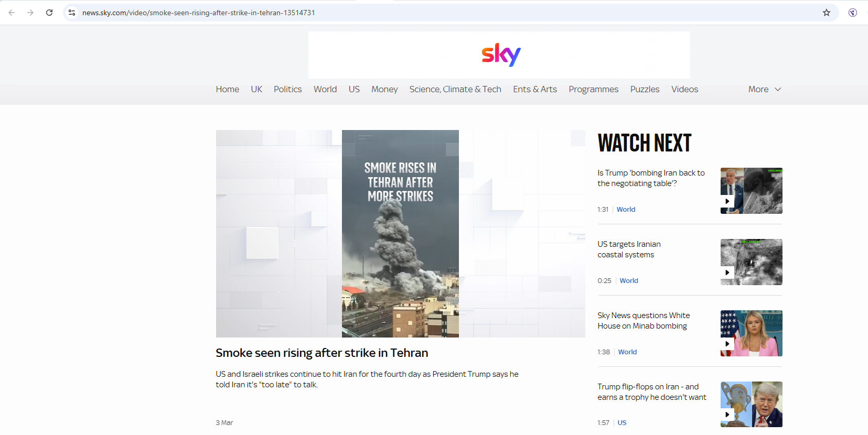Click World tag under the 1:31 video
The height and width of the screenshot is (435, 868).
[x=626, y=209]
